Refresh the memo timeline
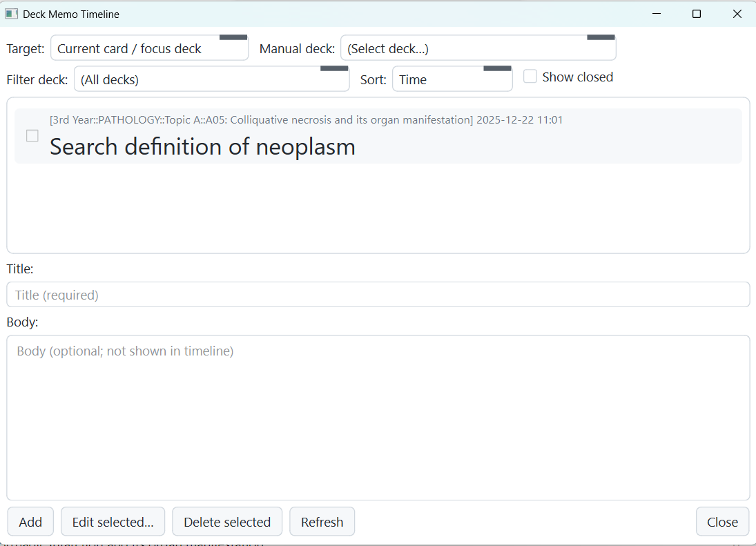Image resolution: width=756 pixels, height=546 pixels. coord(322,522)
